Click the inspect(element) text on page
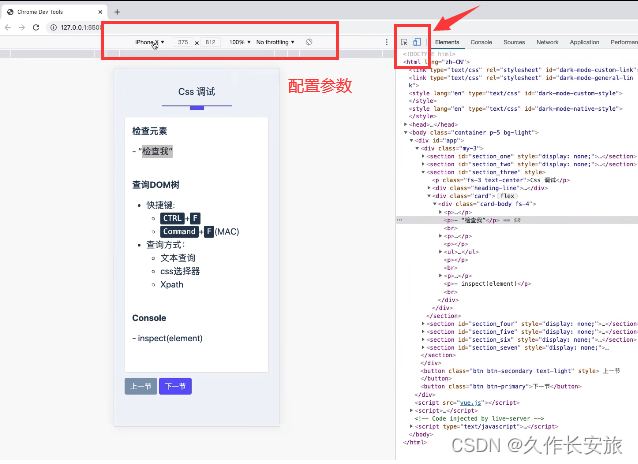The height and width of the screenshot is (464, 638). tap(170, 338)
